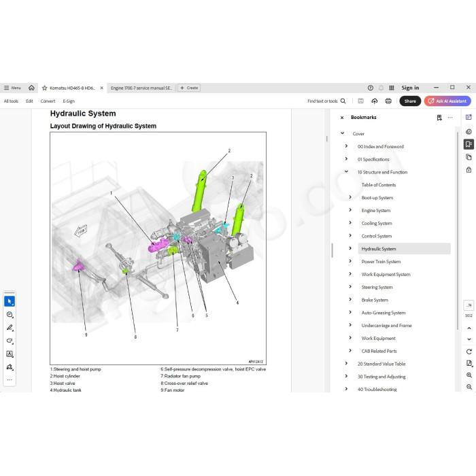This screenshot has height=476, width=476.
Task: Switch to Engine 170E-7 service manual tab
Action: pos(141,88)
